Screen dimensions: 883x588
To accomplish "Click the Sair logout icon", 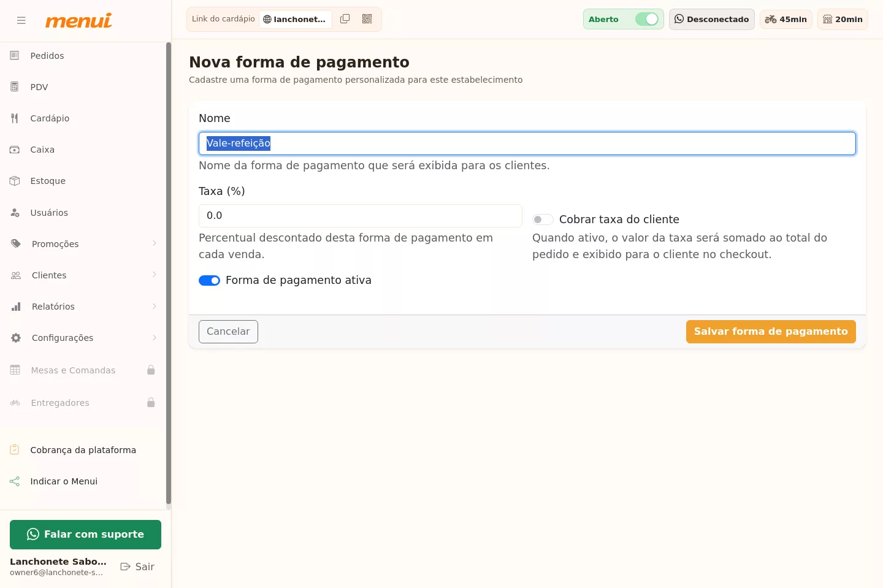I will [126, 567].
